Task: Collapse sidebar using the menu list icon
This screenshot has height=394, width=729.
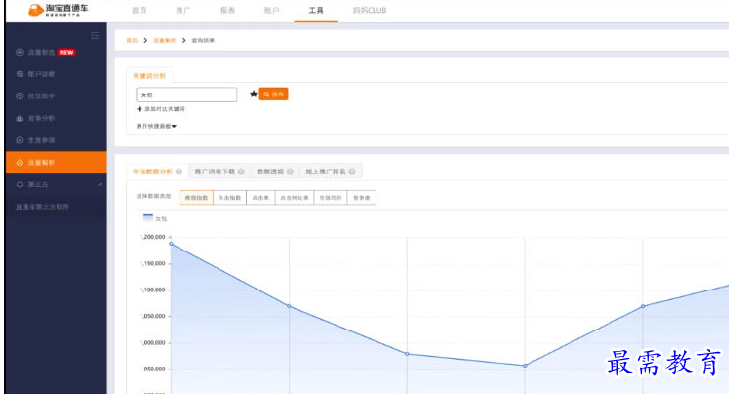Action: tap(95, 35)
